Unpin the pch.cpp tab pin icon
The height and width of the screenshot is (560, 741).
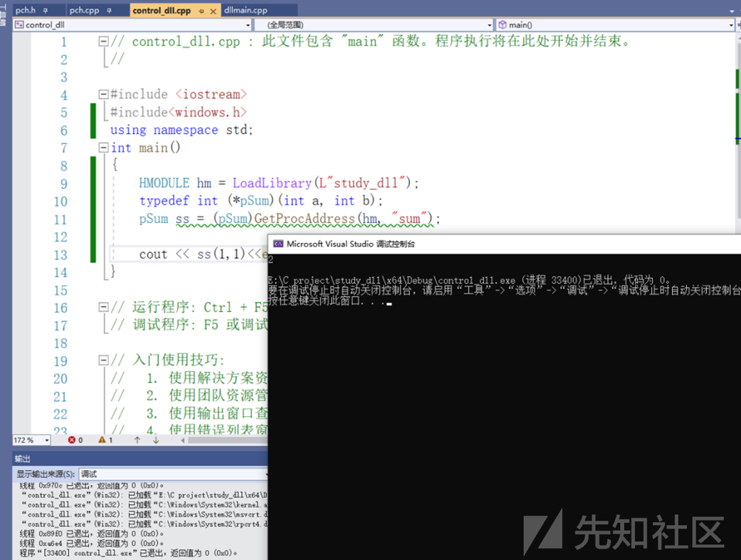tap(109, 10)
